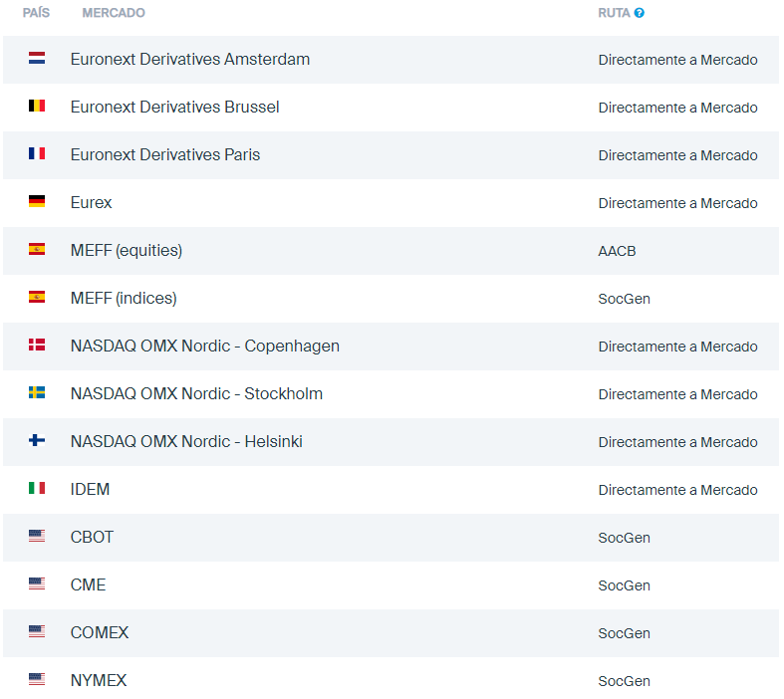Click the CME market name
The height and width of the screenshot is (699, 784).
pos(88,584)
